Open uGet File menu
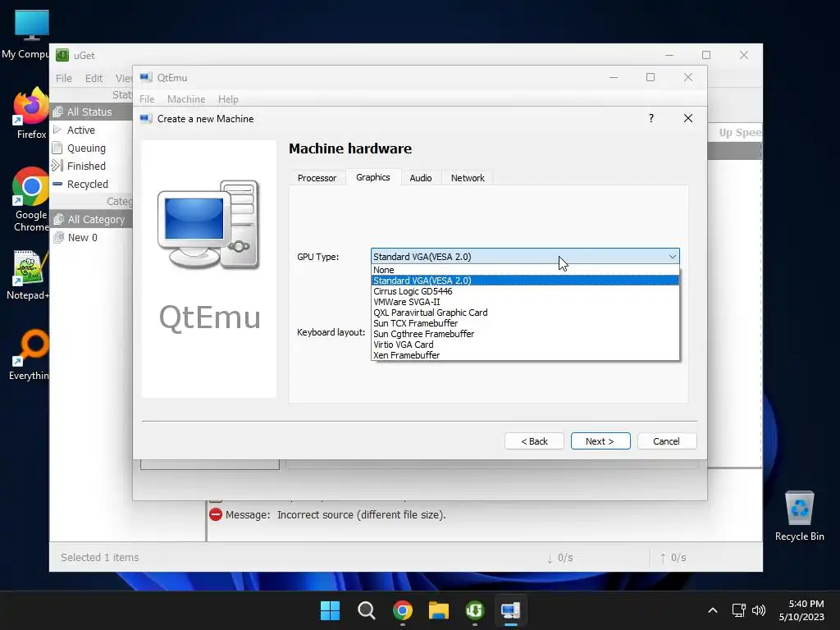 [64, 78]
